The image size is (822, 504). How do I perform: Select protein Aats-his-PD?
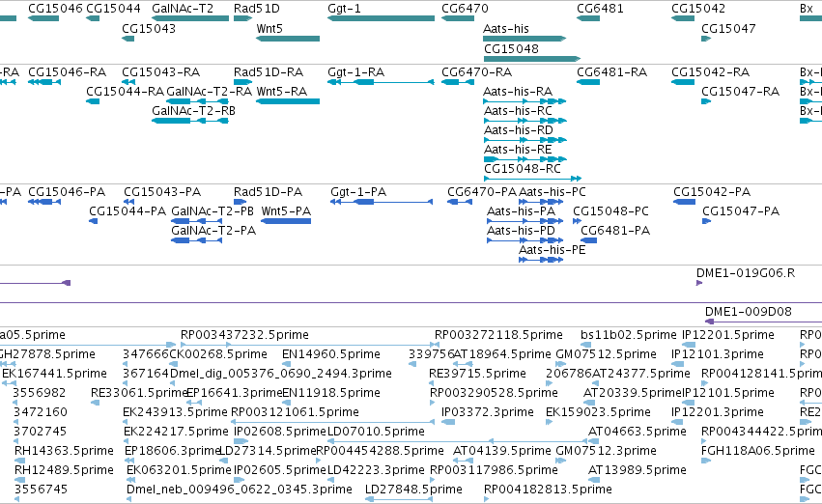click(x=521, y=231)
